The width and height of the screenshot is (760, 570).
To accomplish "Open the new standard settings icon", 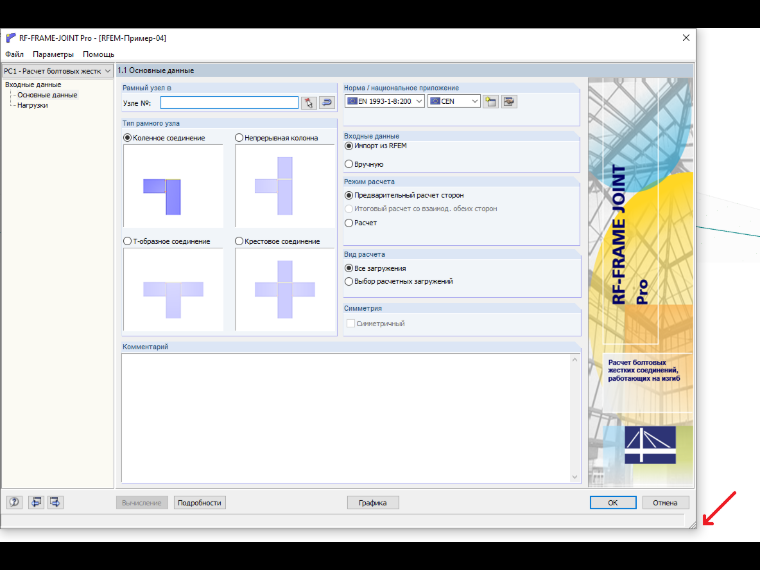I will 491,101.
